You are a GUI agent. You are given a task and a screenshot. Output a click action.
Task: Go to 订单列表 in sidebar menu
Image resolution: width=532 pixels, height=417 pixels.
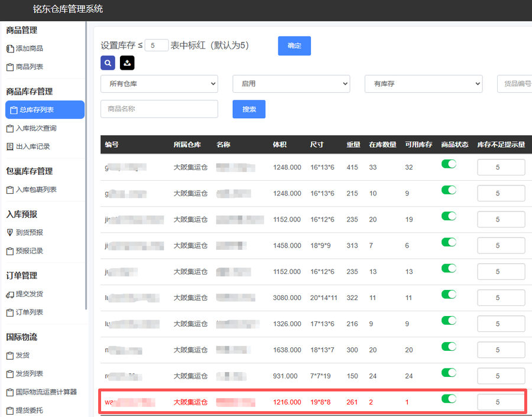coord(29,312)
